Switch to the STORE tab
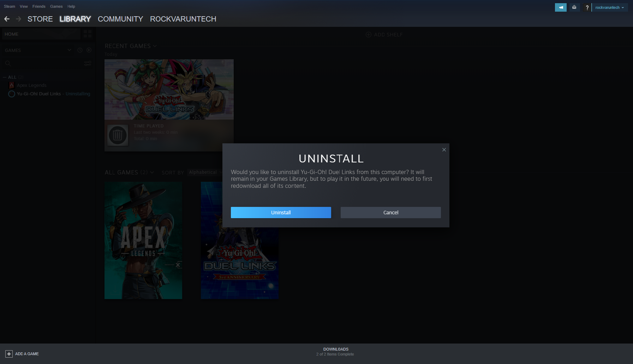Screen dimensions: 633x364 [40, 19]
